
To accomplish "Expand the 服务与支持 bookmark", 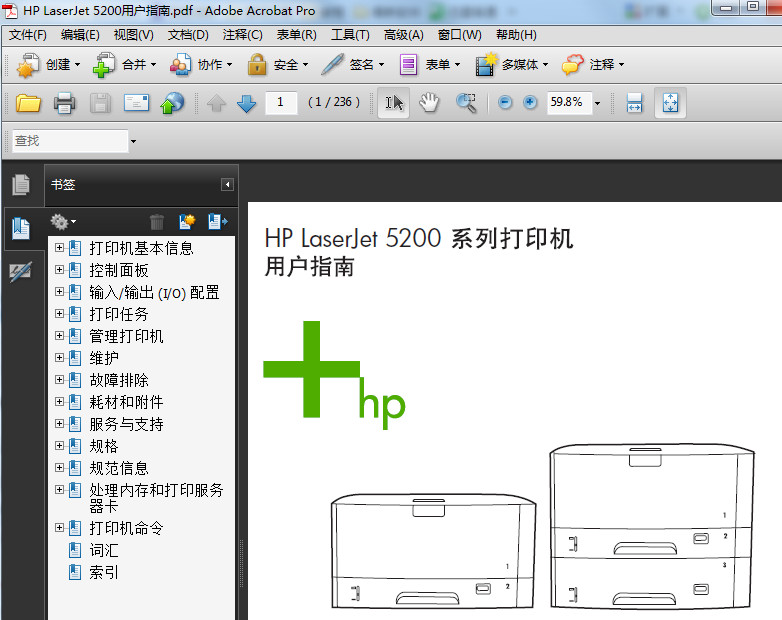I will (x=59, y=423).
